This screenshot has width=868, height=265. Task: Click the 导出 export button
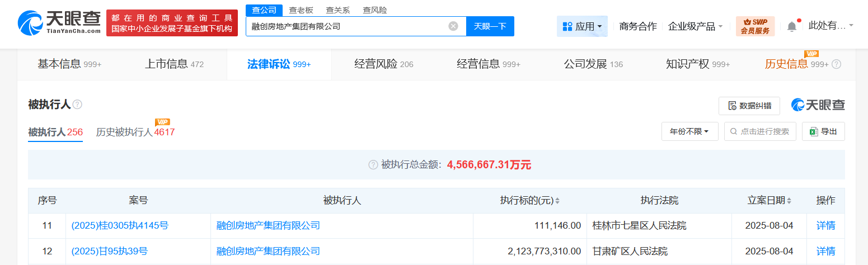click(823, 131)
